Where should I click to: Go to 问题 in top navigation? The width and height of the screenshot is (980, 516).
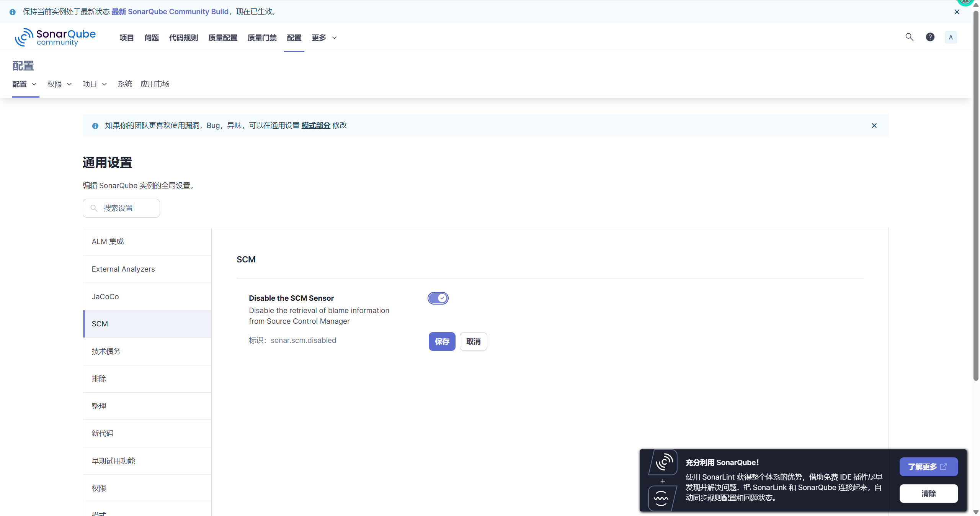[x=151, y=38]
